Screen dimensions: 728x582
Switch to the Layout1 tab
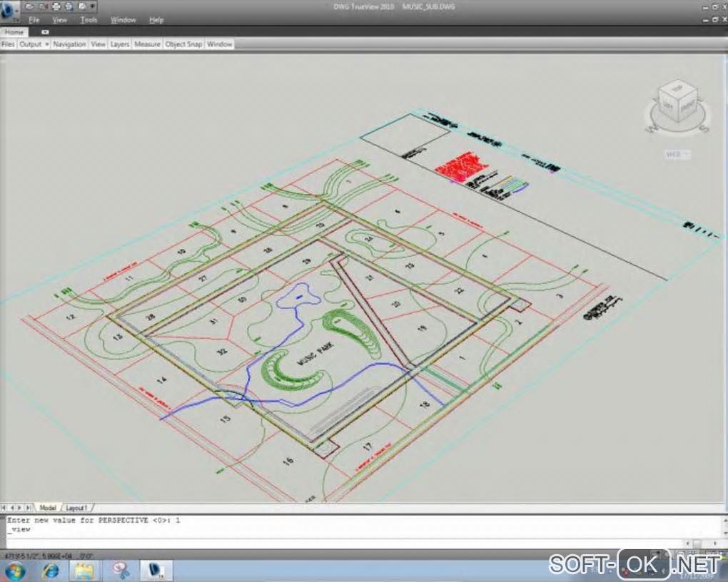point(76,508)
